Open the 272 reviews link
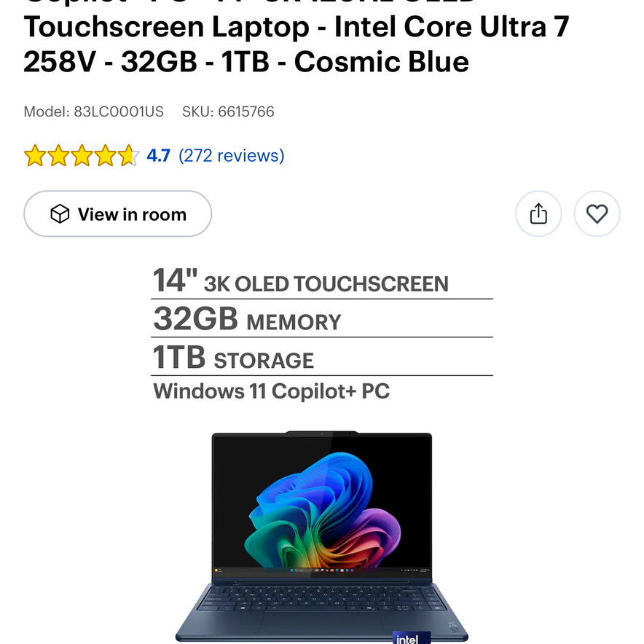This screenshot has height=644, width=644. point(231,155)
